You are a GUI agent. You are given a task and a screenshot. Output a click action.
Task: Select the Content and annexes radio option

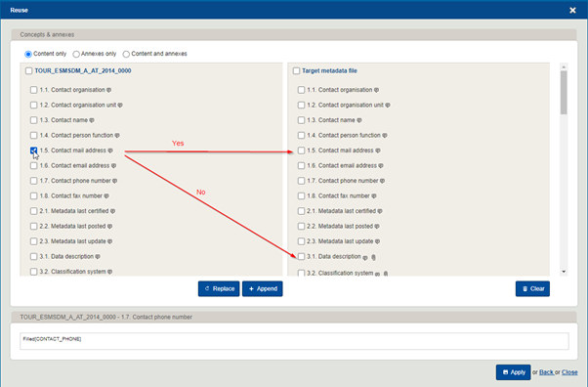tap(126, 54)
